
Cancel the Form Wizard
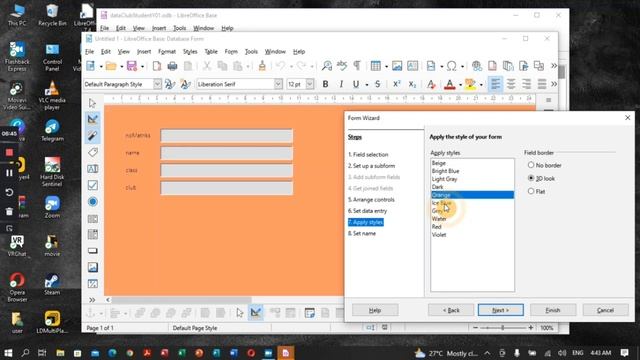point(605,310)
